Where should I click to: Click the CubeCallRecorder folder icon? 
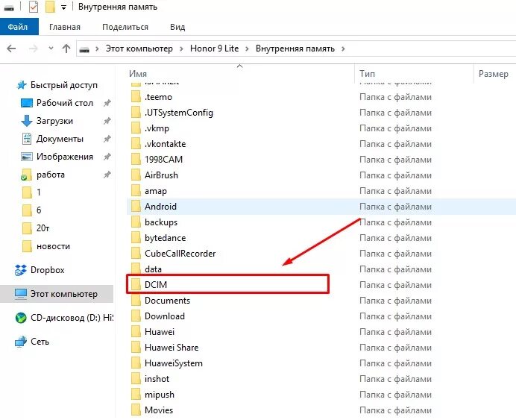pyautogui.click(x=136, y=254)
